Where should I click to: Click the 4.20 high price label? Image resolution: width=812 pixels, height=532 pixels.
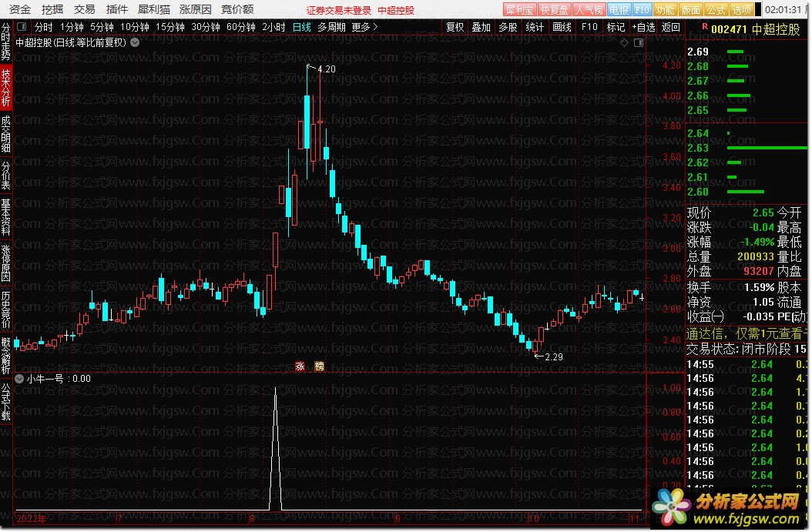click(x=326, y=69)
